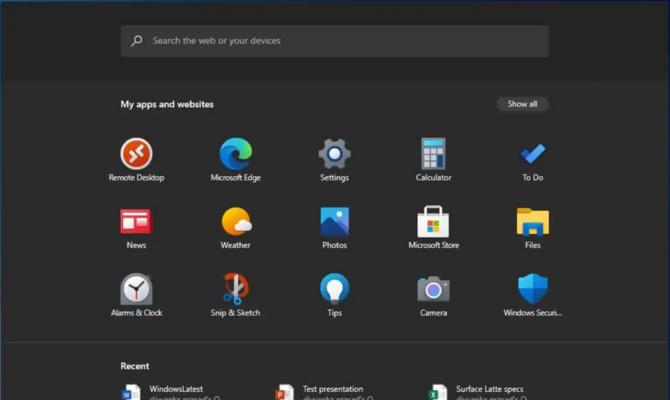Click the 'Test presentation' recent file name
The image size is (670, 400).
coord(333,389)
